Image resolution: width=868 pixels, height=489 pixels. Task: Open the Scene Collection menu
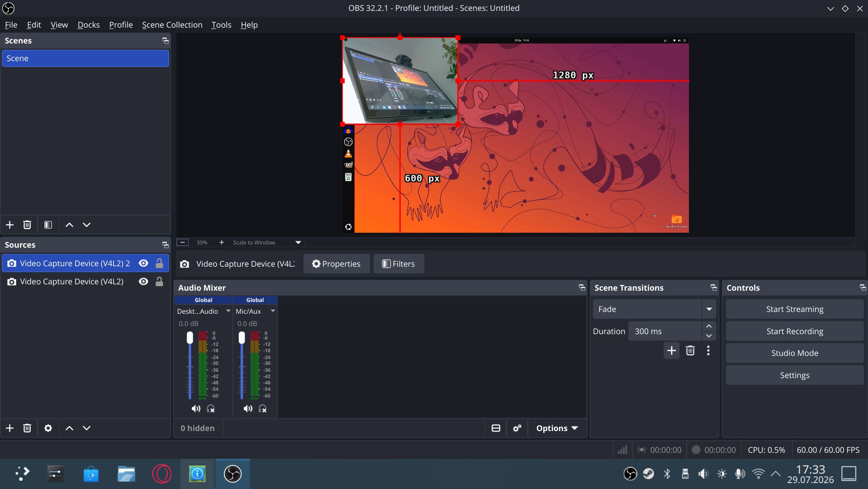[x=172, y=25]
